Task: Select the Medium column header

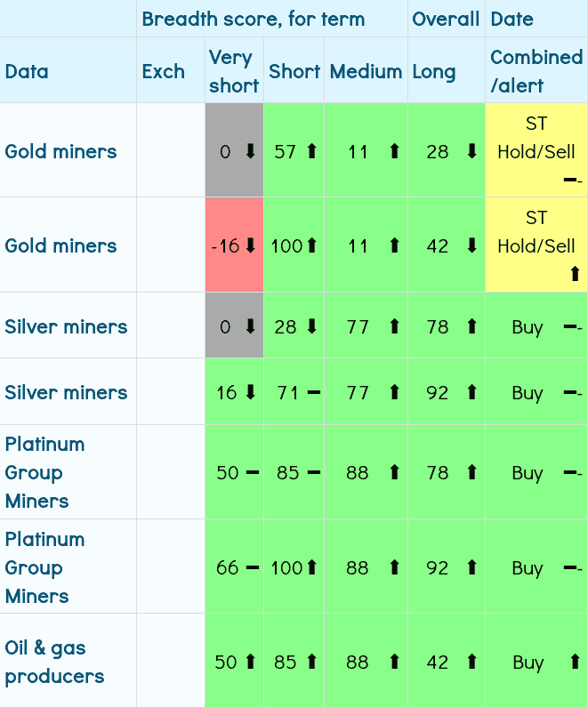Action: coord(366,71)
